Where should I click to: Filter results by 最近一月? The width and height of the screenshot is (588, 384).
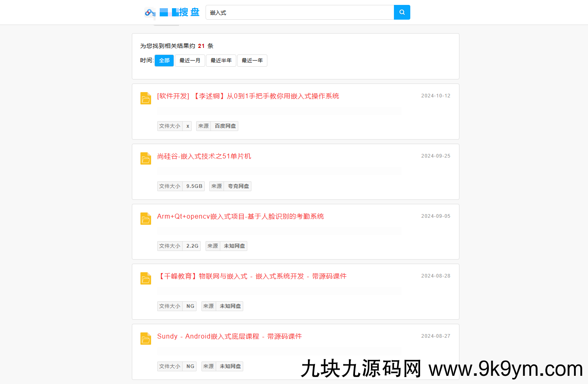tap(190, 61)
